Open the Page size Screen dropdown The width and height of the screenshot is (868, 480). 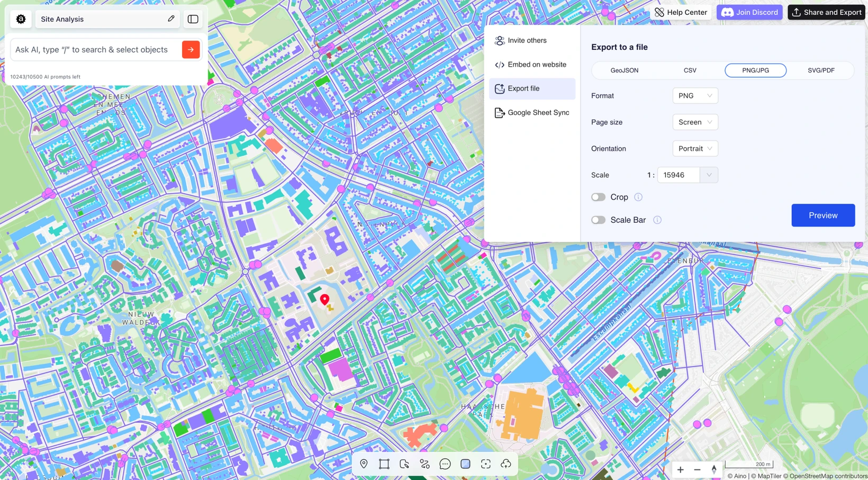[695, 122]
